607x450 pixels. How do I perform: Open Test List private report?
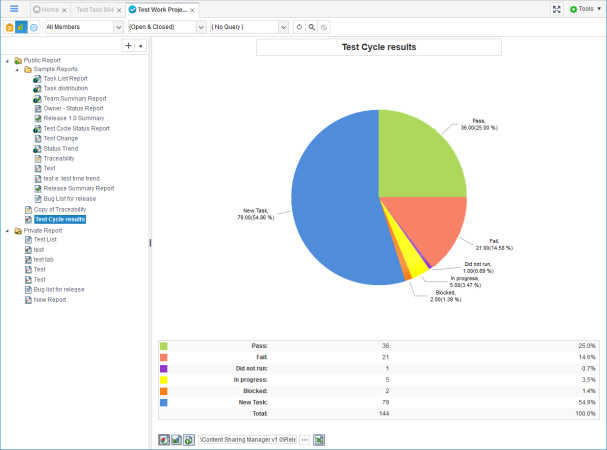pos(45,240)
